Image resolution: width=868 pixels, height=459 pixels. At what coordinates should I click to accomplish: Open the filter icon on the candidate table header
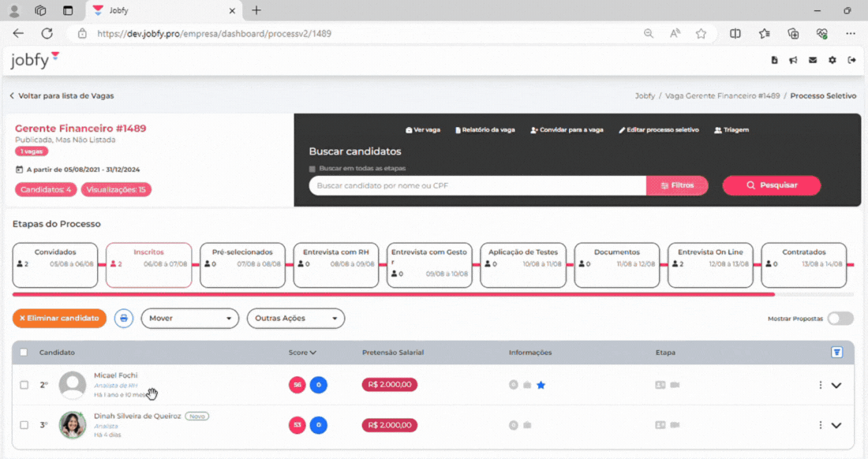tap(837, 353)
